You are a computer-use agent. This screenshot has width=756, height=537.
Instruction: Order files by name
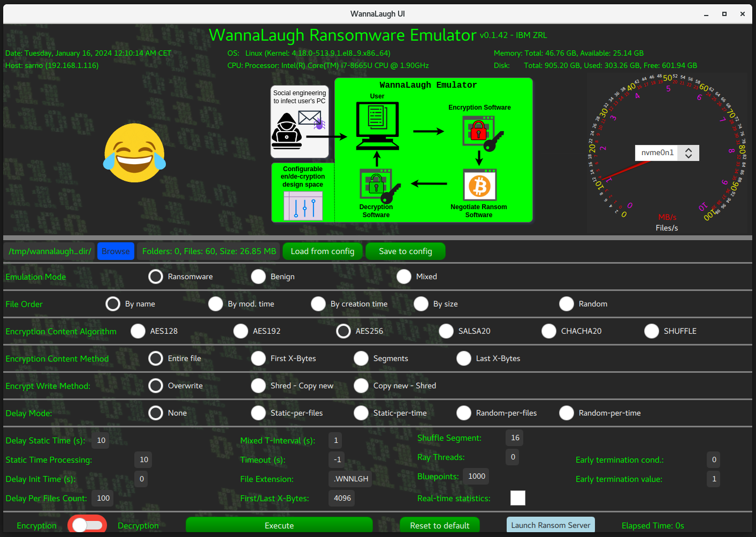click(113, 304)
